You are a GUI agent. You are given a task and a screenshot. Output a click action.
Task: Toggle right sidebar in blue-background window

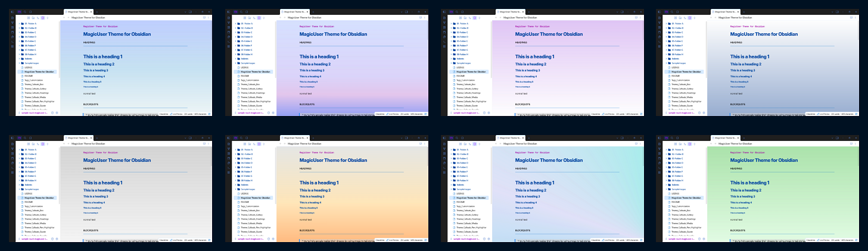tap(190, 12)
